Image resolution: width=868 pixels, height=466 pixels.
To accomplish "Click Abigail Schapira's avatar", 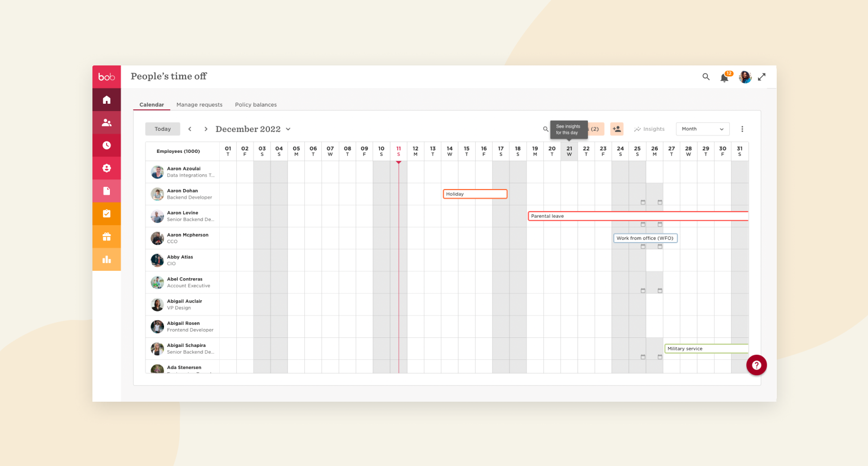I will (x=157, y=349).
